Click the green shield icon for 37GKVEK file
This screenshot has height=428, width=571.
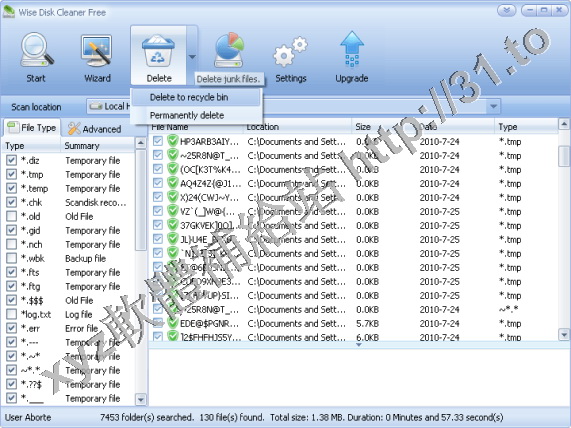coord(172,225)
